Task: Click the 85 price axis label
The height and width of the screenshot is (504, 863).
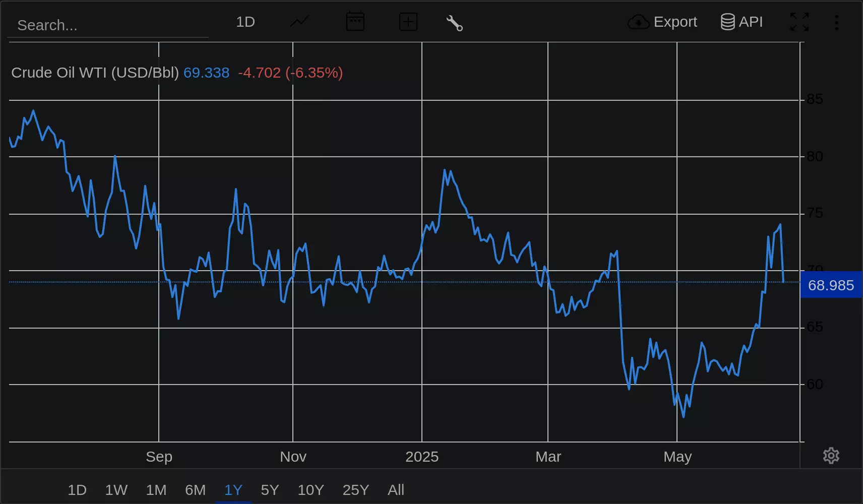Action: 815,99
